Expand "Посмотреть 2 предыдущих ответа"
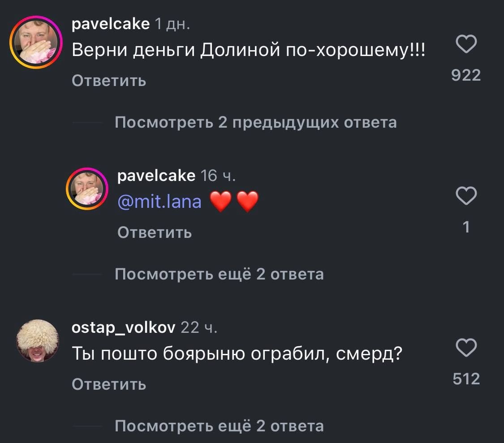The width and height of the screenshot is (504, 443). 255,122
